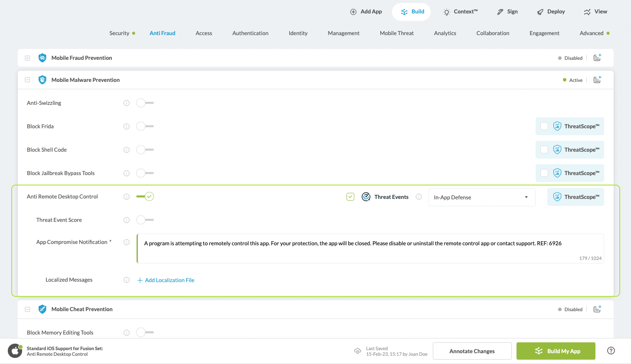Uncheck the Threat Events checkbox
Screen dimensions: 631x364
pos(350,197)
